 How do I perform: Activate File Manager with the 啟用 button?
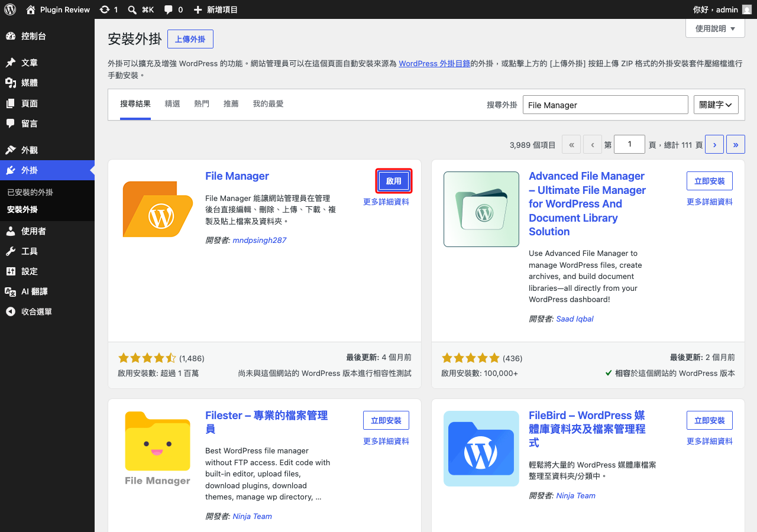[394, 181]
